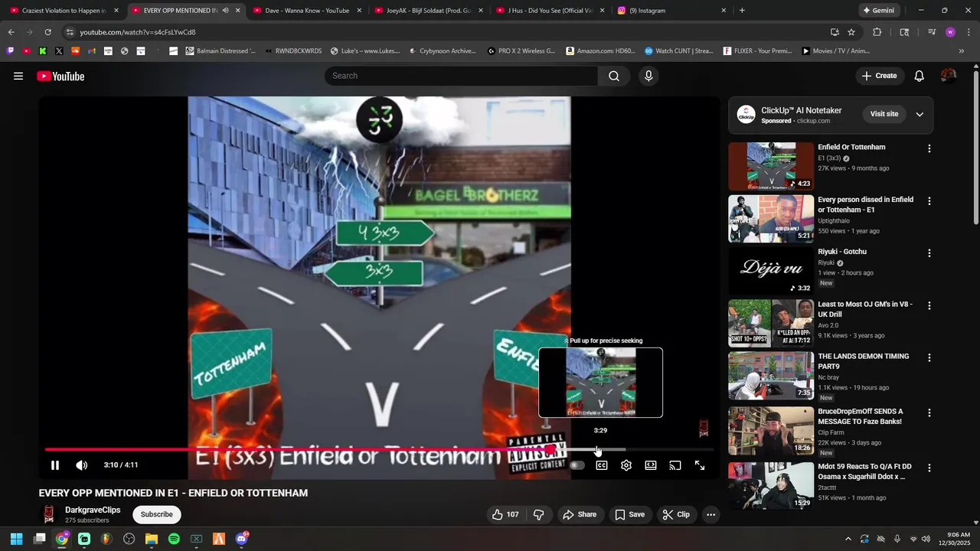
Task: Open the player settings gear
Action: point(626,465)
